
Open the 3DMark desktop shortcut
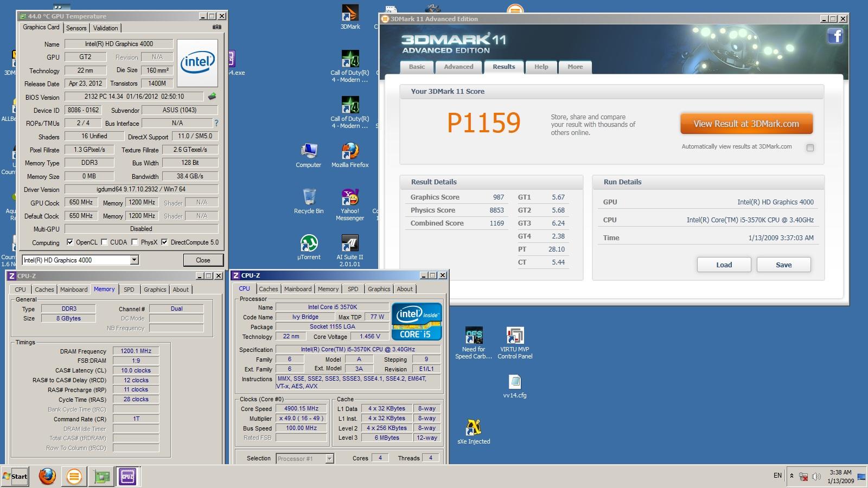[x=350, y=16]
